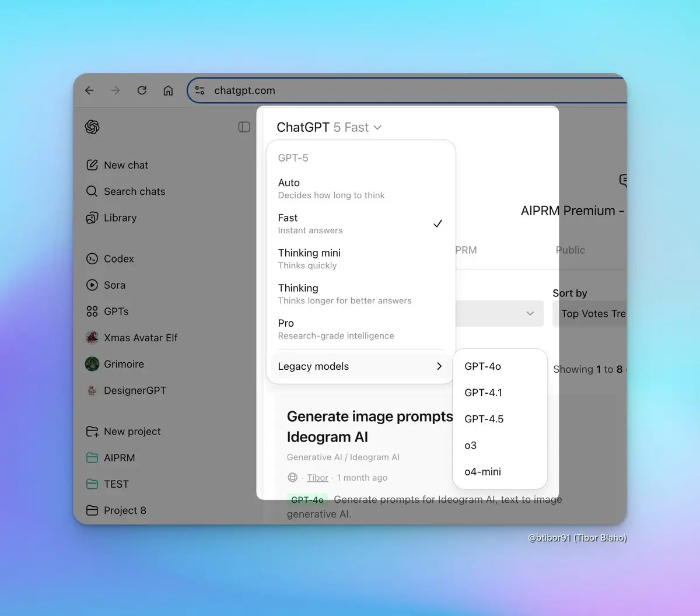Viewport: 700px width, 616px height.
Task: Open the Project 8 folder
Action: (116, 510)
